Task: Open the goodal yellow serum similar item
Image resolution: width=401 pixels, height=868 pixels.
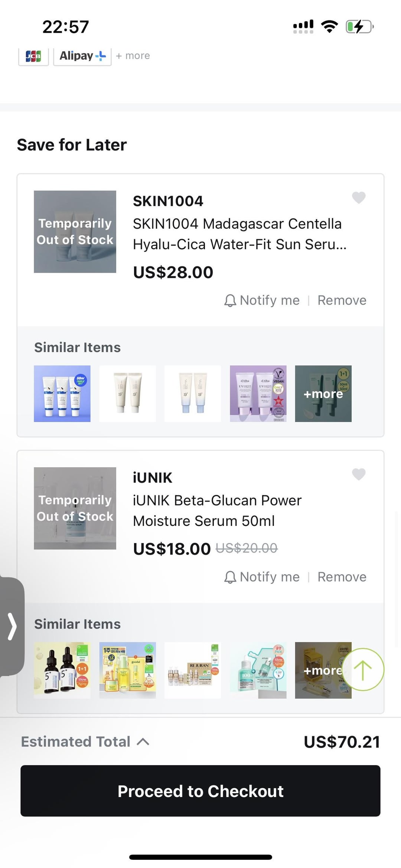Action: tap(127, 670)
